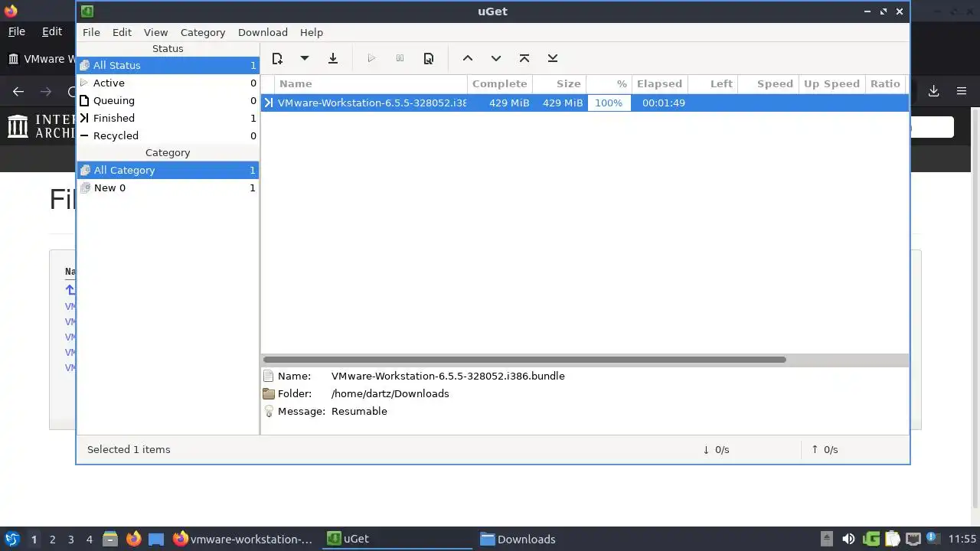Select All Category in the sidebar

pyautogui.click(x=168, y=170)
